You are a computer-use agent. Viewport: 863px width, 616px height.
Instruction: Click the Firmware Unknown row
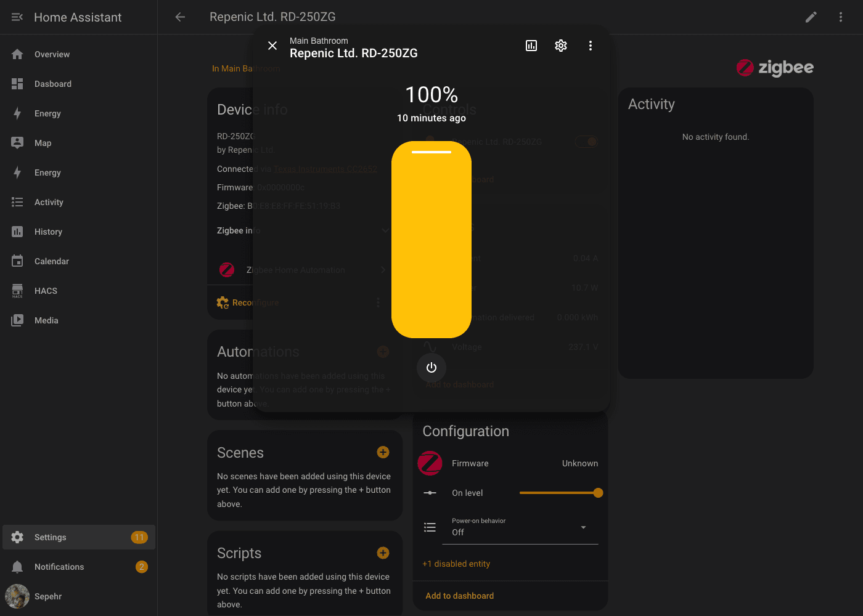[x=510, y=463]
